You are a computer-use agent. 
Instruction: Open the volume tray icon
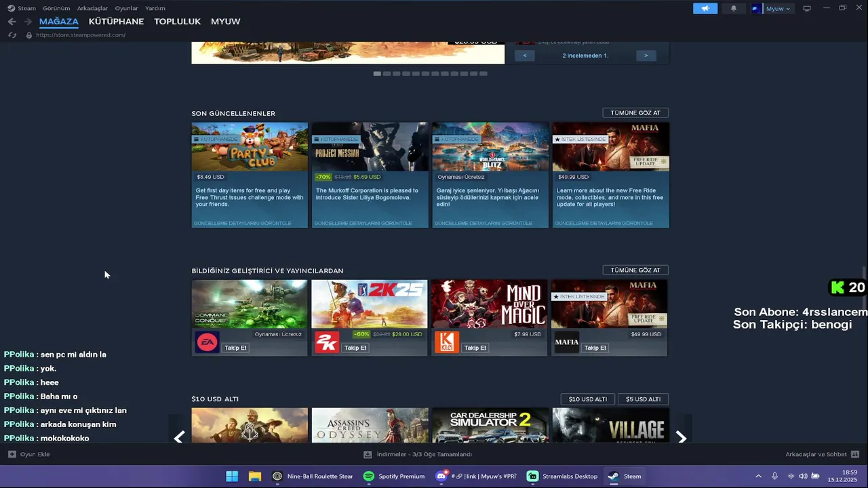[803, 476]
